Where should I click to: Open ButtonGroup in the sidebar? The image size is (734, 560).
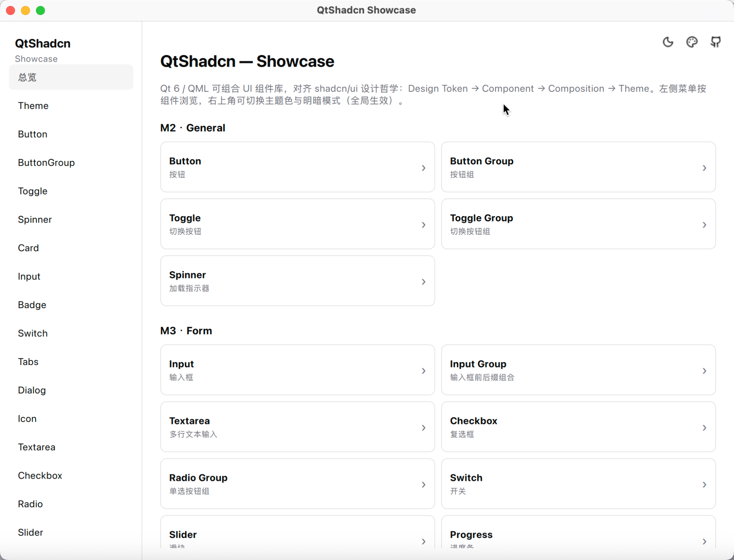[x=71, y=163]
